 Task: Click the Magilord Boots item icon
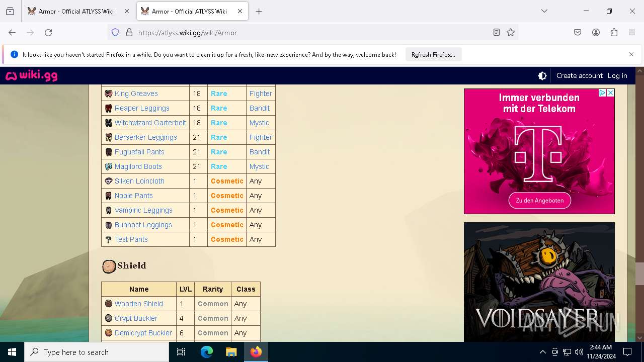(x=108, y=166)
